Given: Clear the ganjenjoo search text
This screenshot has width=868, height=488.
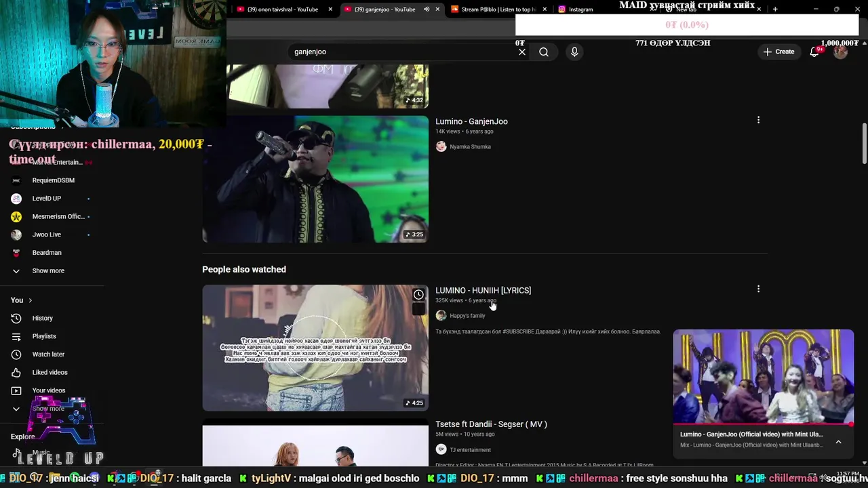Looking at the screenshot, I should coord(522,52).
